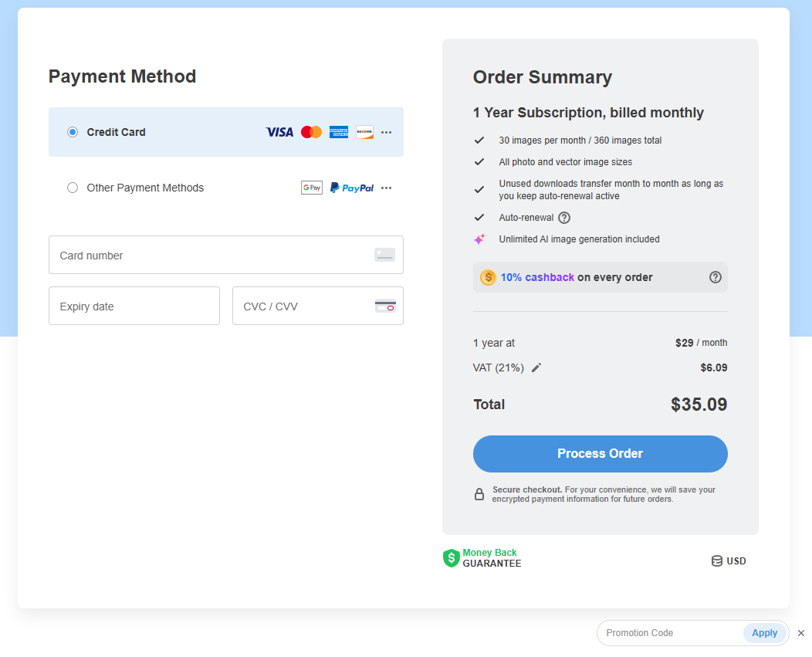
Task: Open cashback info question mark icon
Action: point(716,277)
